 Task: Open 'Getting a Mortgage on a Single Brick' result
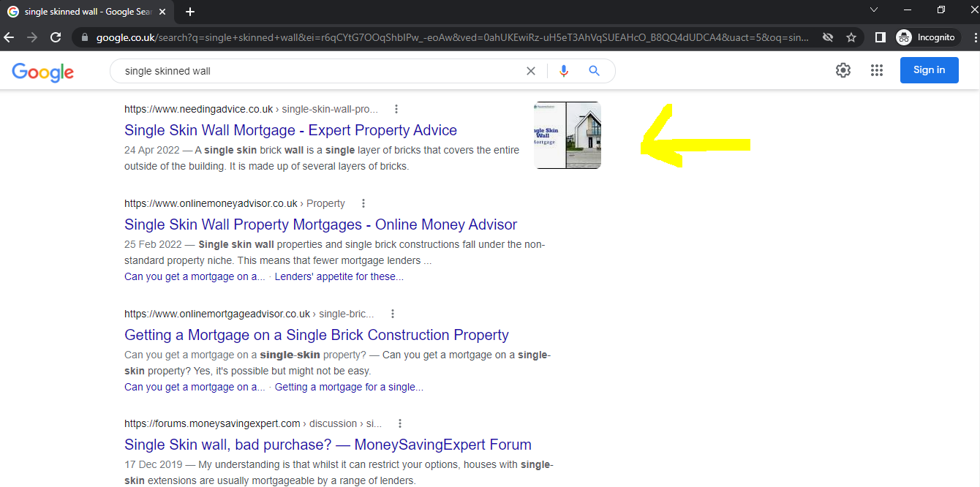click(x=316, y=335)
